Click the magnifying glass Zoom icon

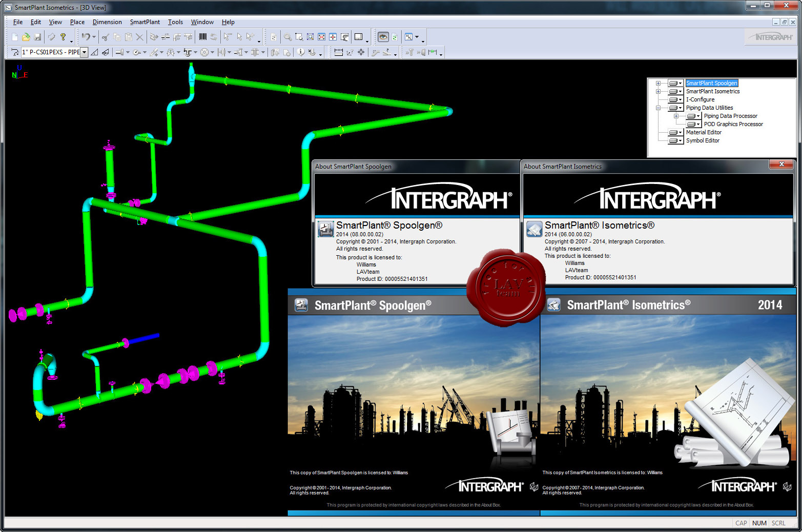coord(288,37)
